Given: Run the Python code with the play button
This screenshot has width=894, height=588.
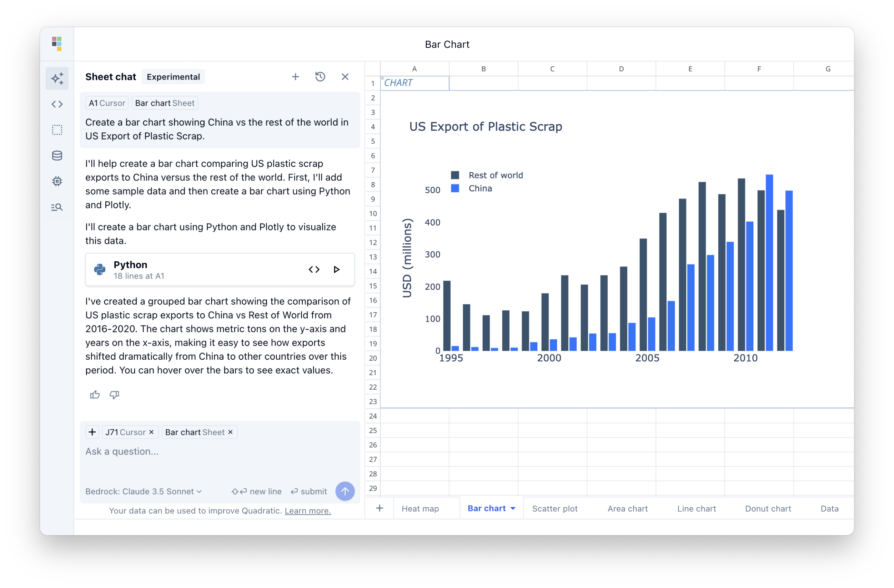Looking at the screenshot, I should pos(336,269).
